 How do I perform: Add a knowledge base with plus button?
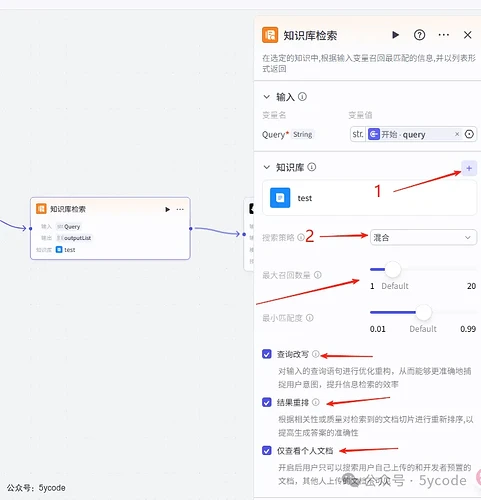coord(469,168)
